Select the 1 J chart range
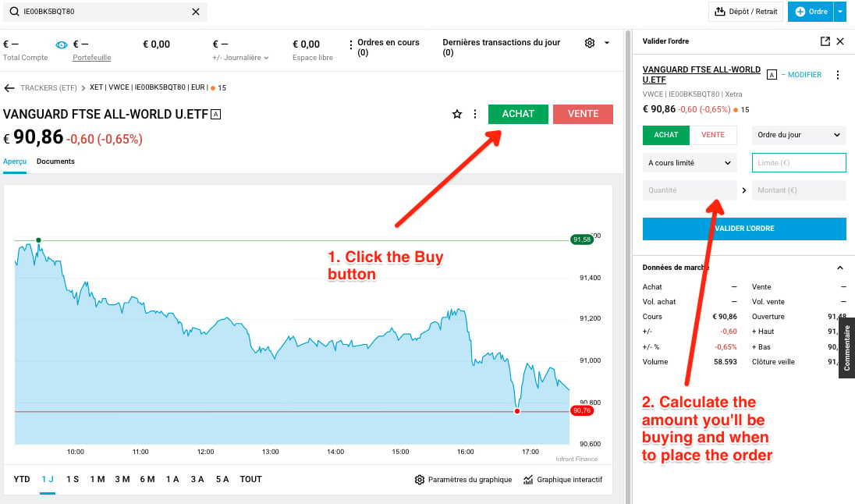Screen dimensions: 855x504 coord(48,480)
